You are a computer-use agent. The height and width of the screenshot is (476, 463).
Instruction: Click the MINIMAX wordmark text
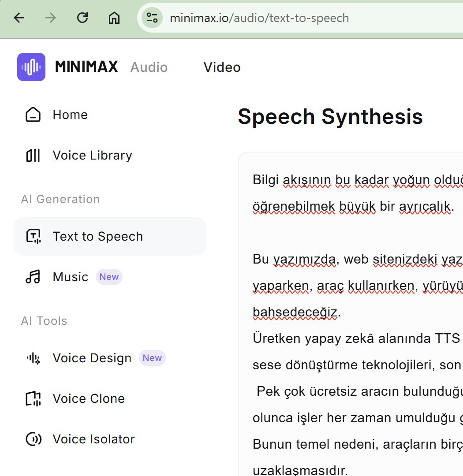[x=86, y=67]
